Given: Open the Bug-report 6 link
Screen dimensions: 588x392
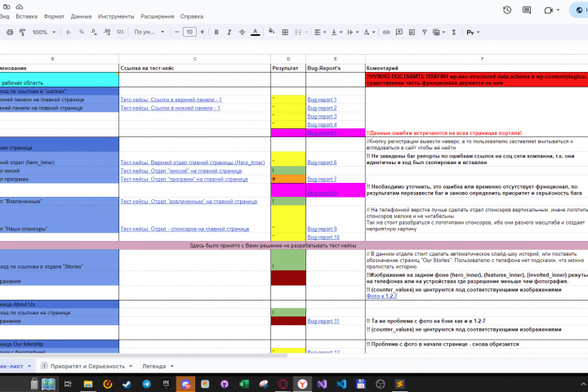Looking at the screenshot, I should (x=322, y=163).
